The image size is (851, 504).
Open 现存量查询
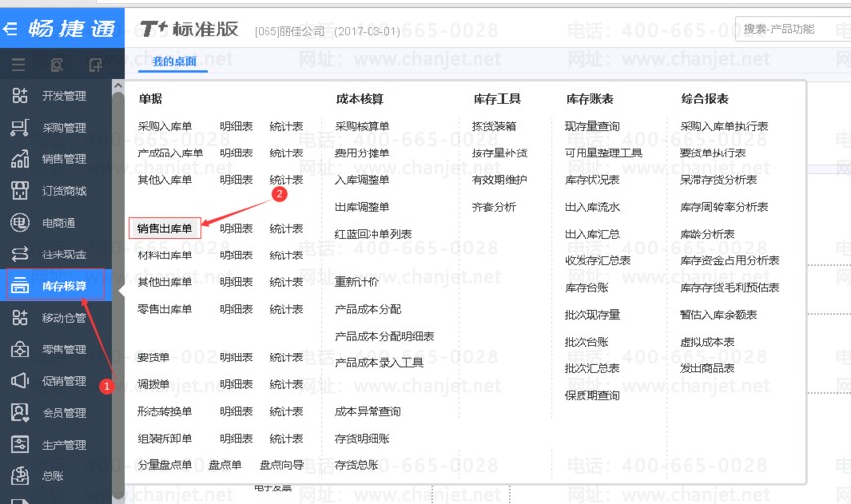coord(592,126)
